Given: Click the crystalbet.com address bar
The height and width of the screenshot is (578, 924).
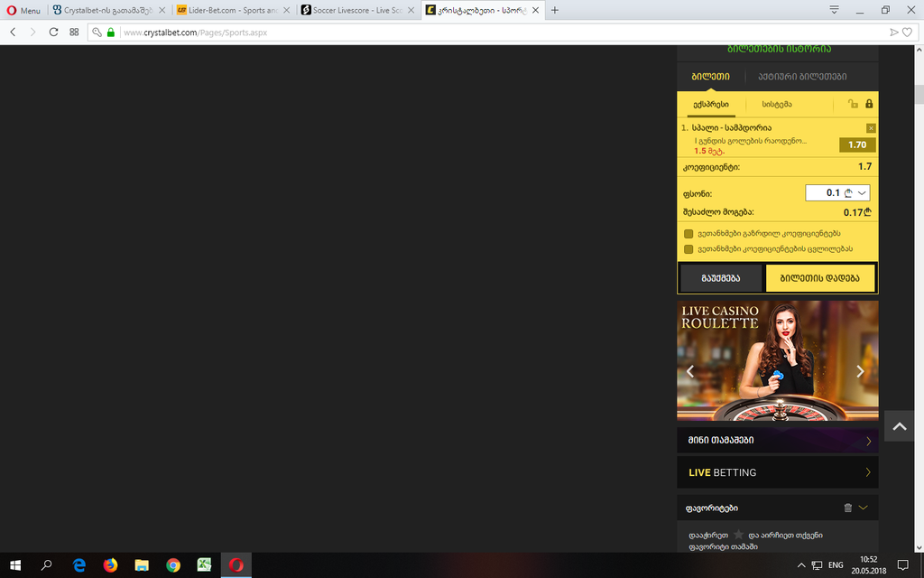Looking at the screenshot, I should point(501,33).
